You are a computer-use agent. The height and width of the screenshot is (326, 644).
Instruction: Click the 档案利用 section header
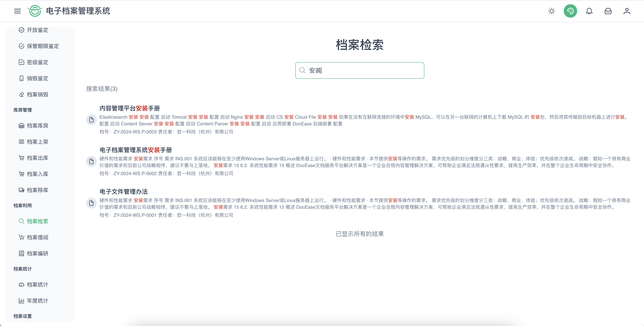[x=22, y=205]
